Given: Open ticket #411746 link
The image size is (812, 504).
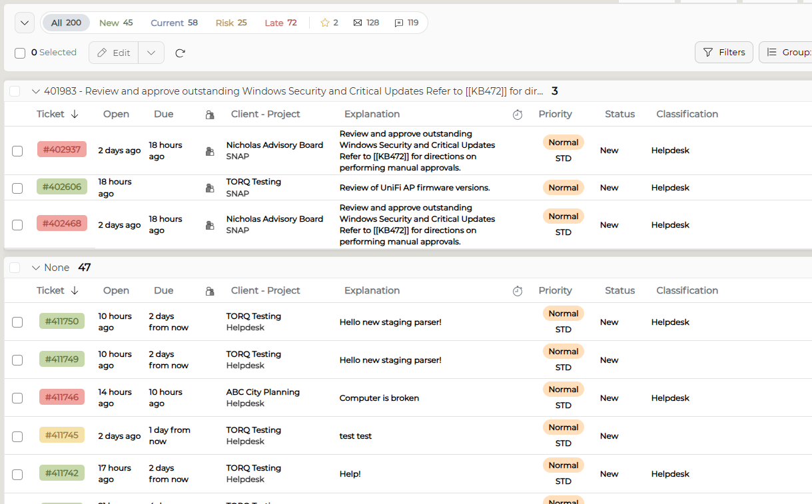Looking at the screenshot, I should click(x=61, y=397).
